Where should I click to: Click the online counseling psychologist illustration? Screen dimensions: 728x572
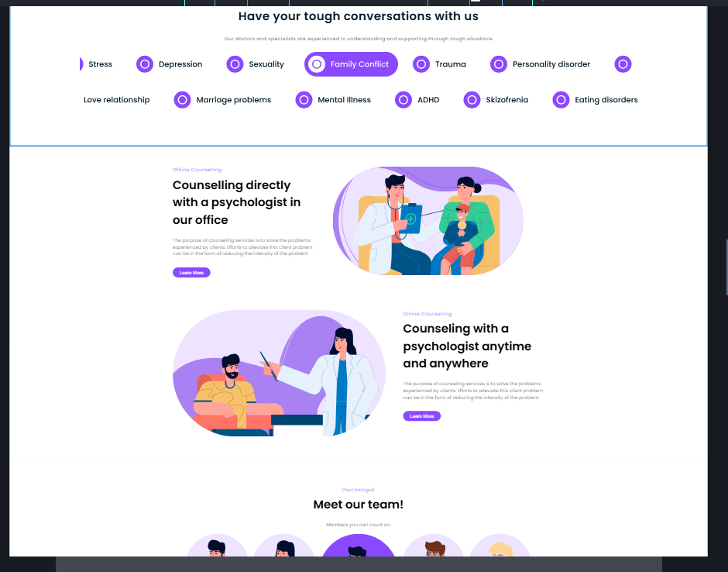(x=279, y=373)
